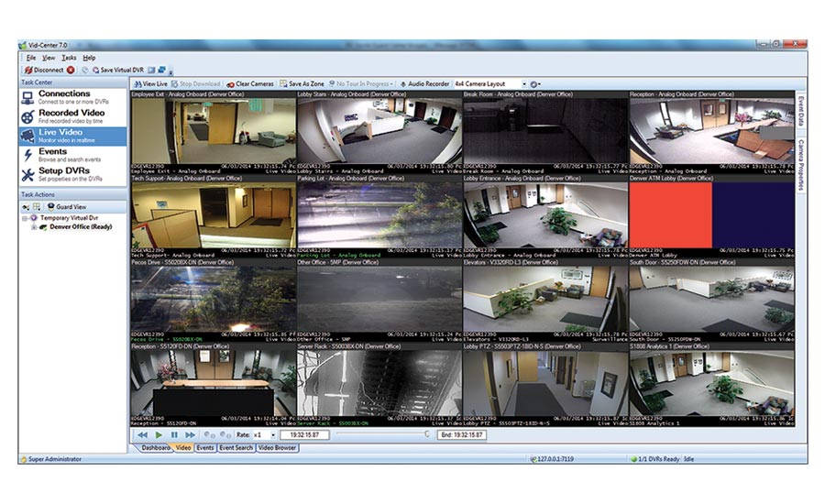825x504 pixels.
Task: Select the Parking Lot camera feed
Action: coord(379,218)
